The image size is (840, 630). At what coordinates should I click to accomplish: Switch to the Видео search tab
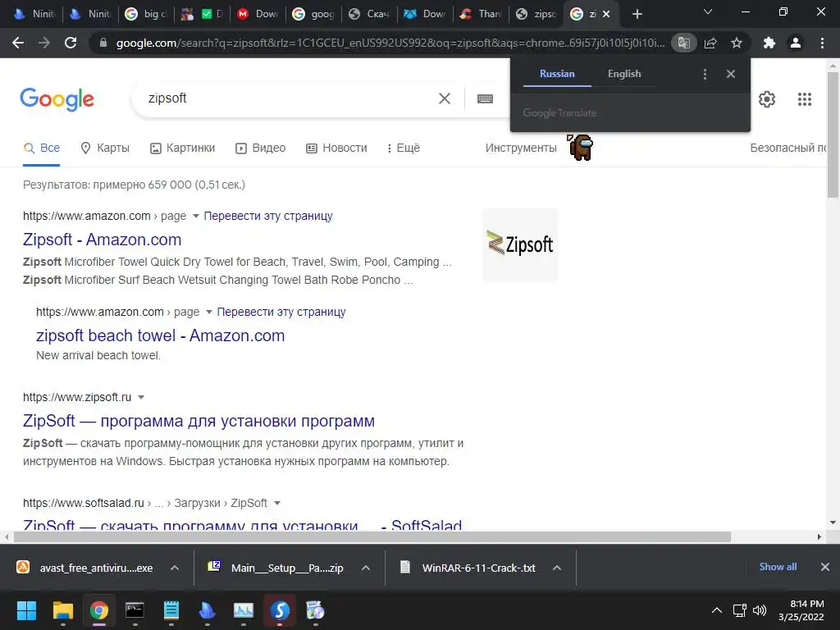260,148
